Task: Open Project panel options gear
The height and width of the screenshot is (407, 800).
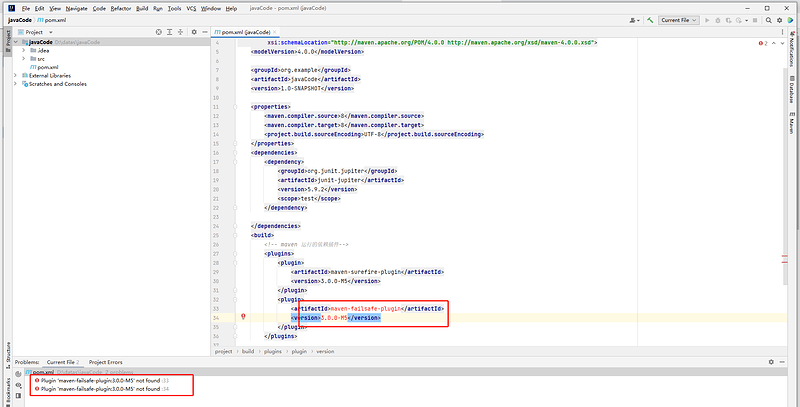Action: pyautogui.click(x=194, y=32)
